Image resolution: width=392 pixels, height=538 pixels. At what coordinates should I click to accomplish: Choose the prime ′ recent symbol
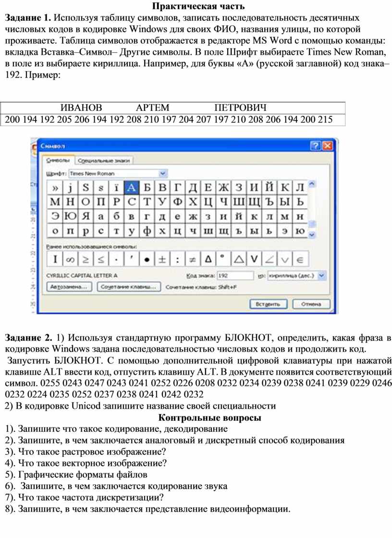[131, 259]
